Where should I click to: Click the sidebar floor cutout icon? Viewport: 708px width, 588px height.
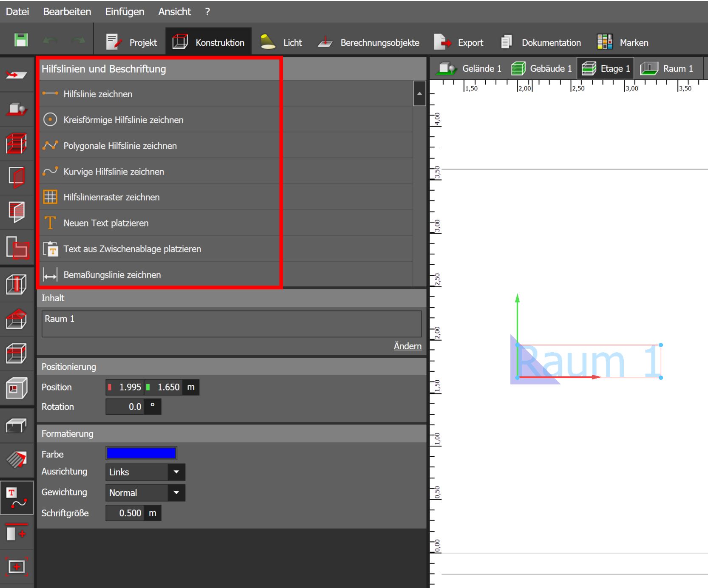point(17,248)
